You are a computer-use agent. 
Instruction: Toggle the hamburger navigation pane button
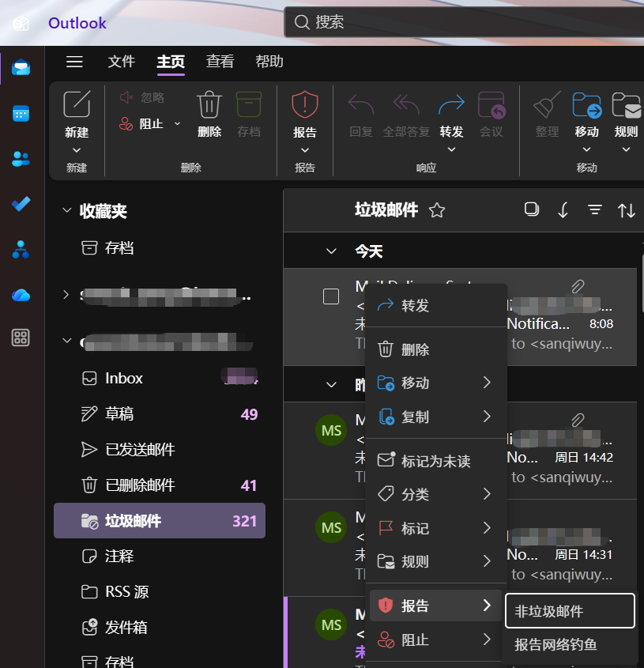point(74,62)
